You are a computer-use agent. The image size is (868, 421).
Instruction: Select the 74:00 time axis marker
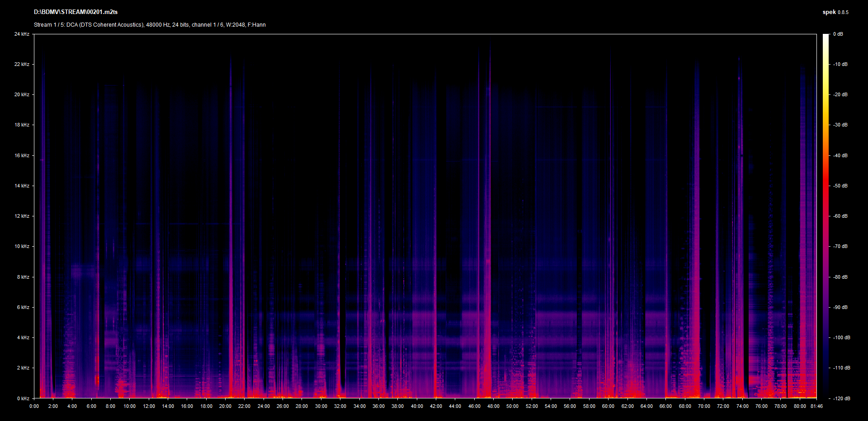742,406
